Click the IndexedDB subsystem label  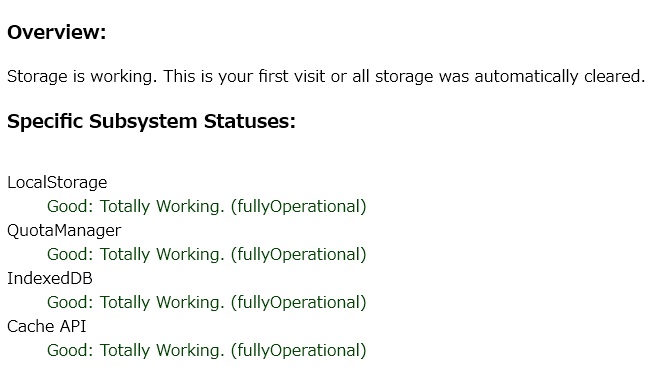50,279
